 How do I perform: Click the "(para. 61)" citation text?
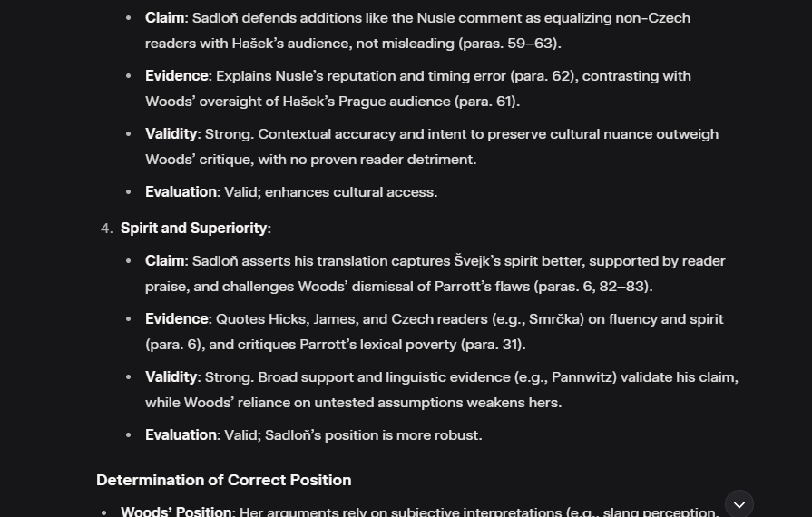[x=486, y=102]
